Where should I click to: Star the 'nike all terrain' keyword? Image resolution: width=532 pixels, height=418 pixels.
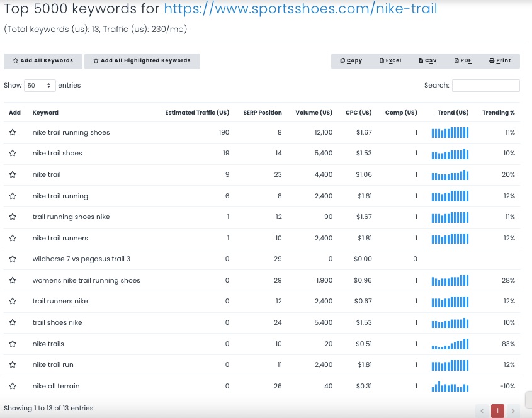click(x=13, y=386)
